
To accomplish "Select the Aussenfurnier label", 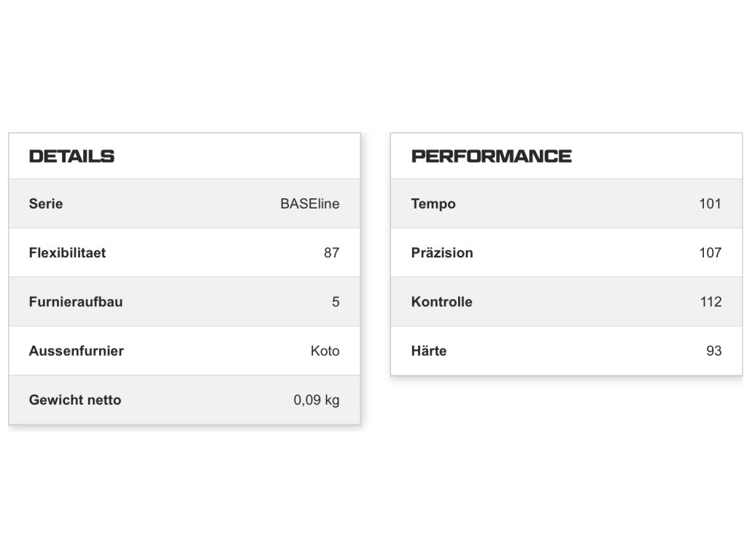I will (x=76, y=351).
